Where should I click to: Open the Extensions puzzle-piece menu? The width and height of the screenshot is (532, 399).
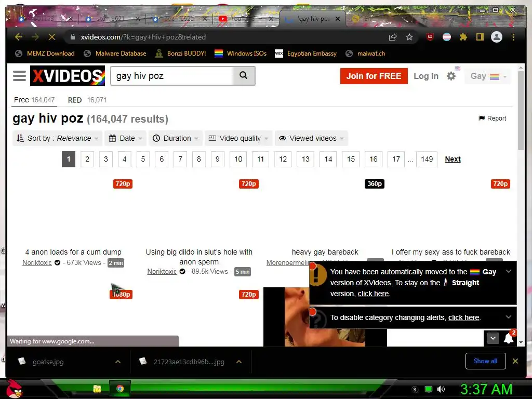463,37
